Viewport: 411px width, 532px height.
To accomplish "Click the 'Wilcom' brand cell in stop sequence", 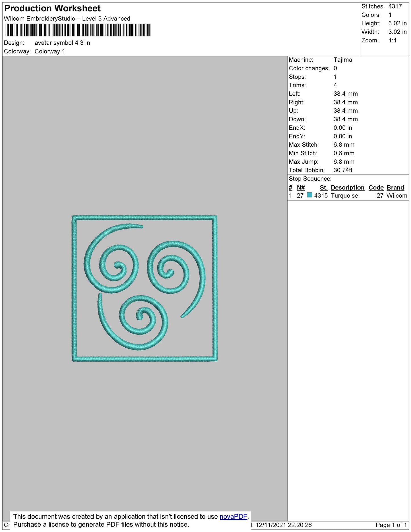I will 397,196.
